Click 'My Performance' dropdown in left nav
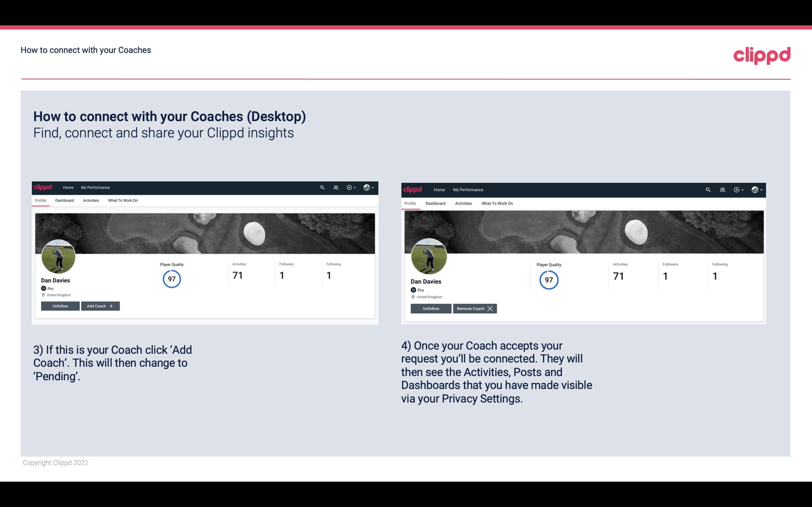Screen dimensions: 812x507 [x=95, y=188]
